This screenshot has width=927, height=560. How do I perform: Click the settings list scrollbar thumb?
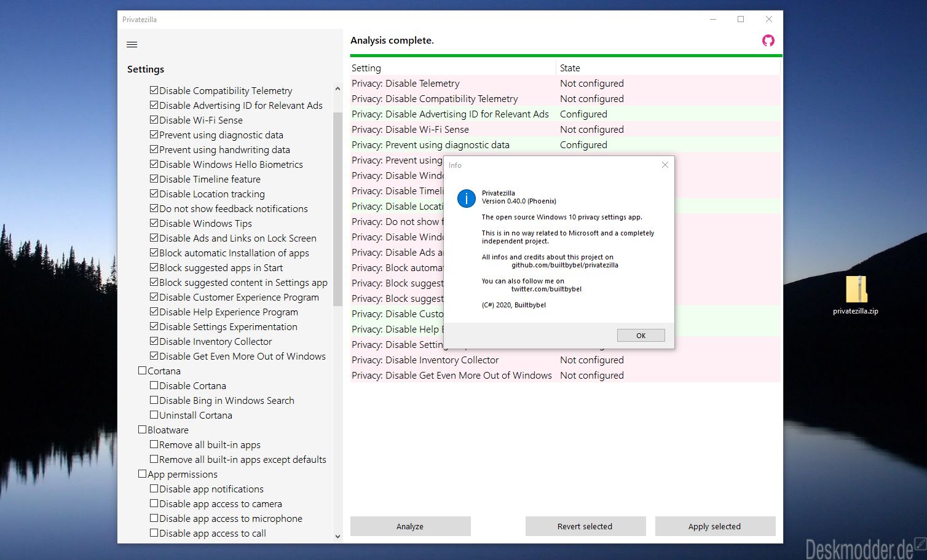tap(337, 209)
